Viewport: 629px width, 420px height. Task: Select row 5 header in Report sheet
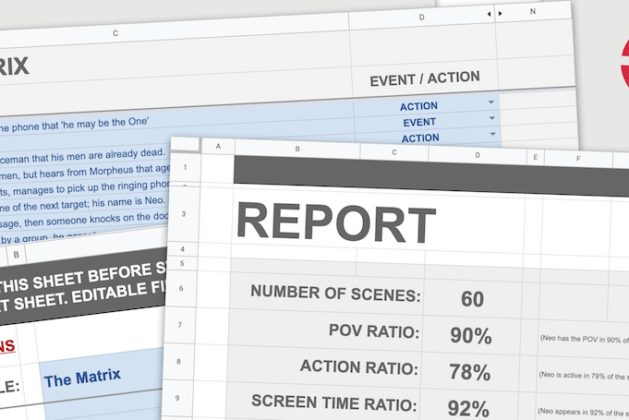[182, 263]
